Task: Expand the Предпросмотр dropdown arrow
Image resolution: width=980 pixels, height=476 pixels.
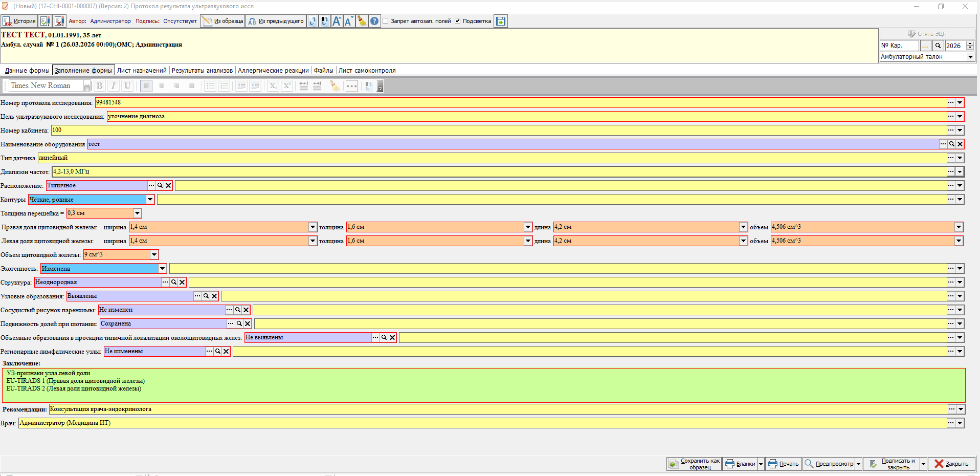Action: pos(858,464)
